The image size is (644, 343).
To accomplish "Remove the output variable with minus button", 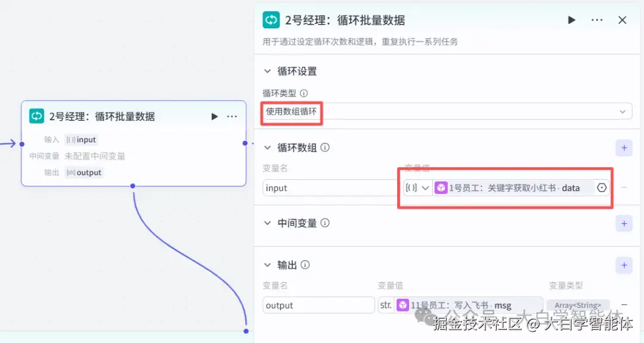I will (624, 305).
